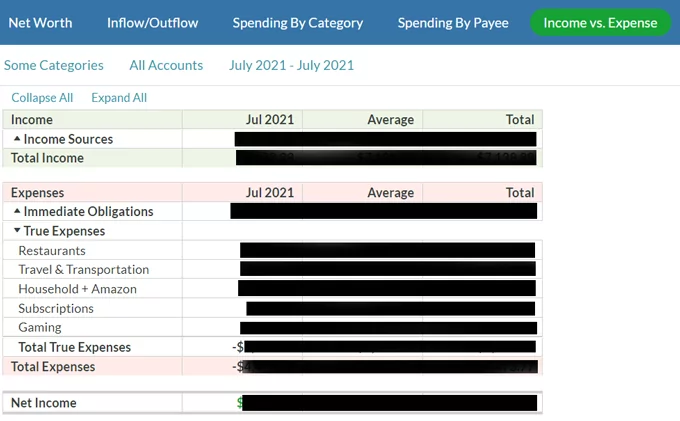Click the Collapse All link

pos(42,98)
